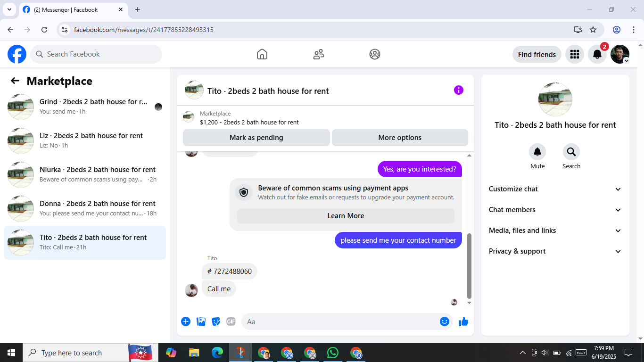Open taskbar volume speaker icon

pyautogui.click(x=545, y=353)
